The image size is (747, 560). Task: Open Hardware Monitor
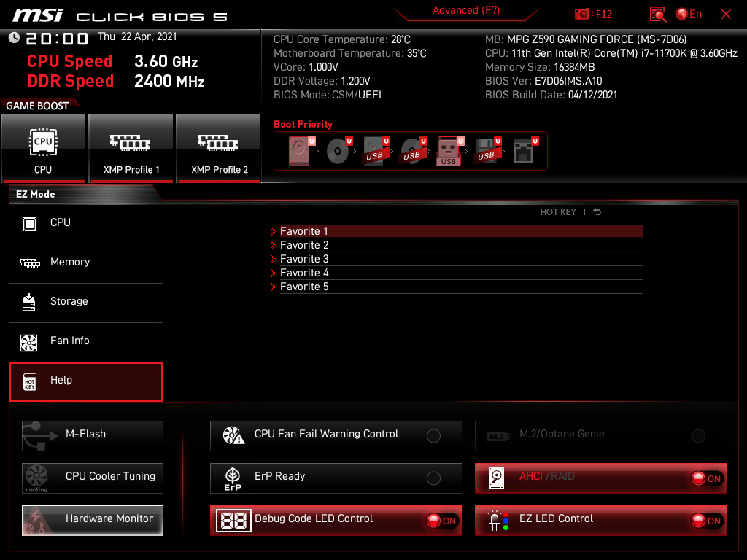tap(93, 521)
